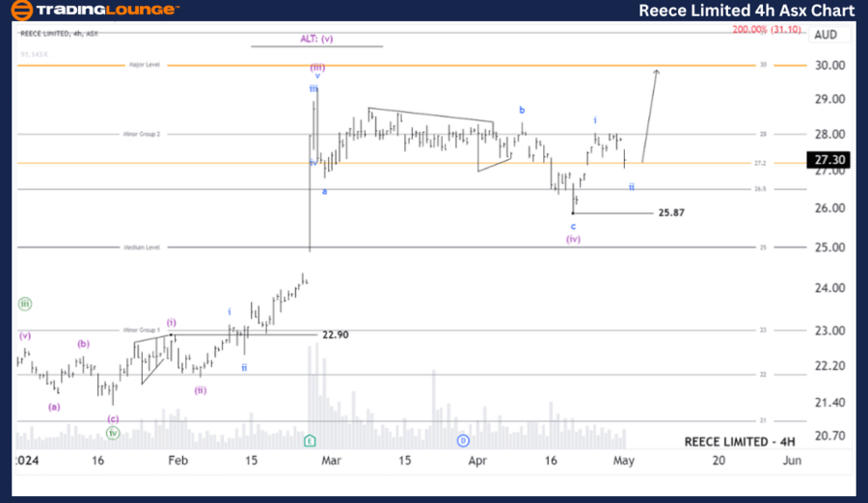Image resolution: width=868 pixels, height=503 pixels.
Task: Click 'Jun' on the date axis
Action: point(792,461)
